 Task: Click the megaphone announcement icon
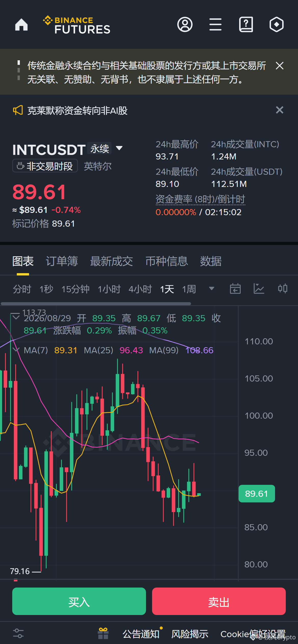point(18,110)
